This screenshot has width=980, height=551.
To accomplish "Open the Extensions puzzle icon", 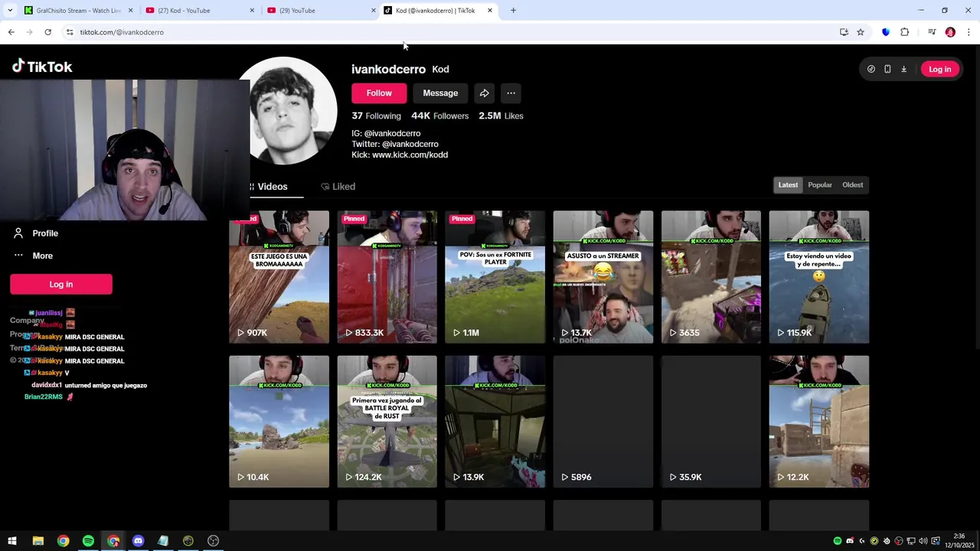I will click(x=904, y=32).
